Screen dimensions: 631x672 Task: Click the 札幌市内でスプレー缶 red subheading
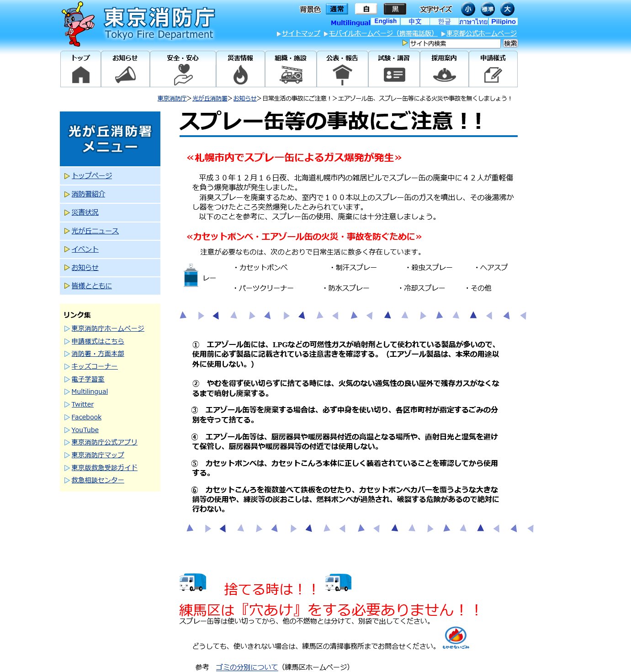coord(294,158)
